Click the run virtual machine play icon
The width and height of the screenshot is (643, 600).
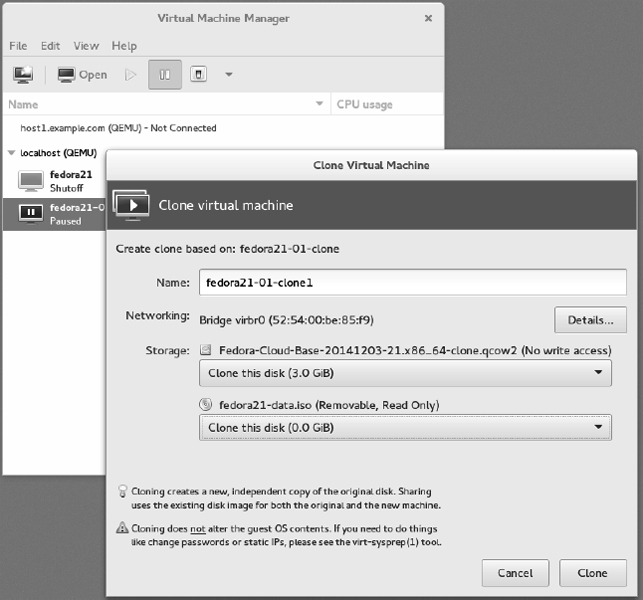[x=130, y=75]
